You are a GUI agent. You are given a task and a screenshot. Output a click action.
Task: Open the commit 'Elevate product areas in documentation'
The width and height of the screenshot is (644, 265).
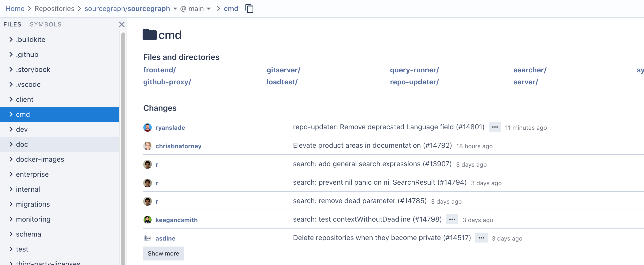(372, 145)
